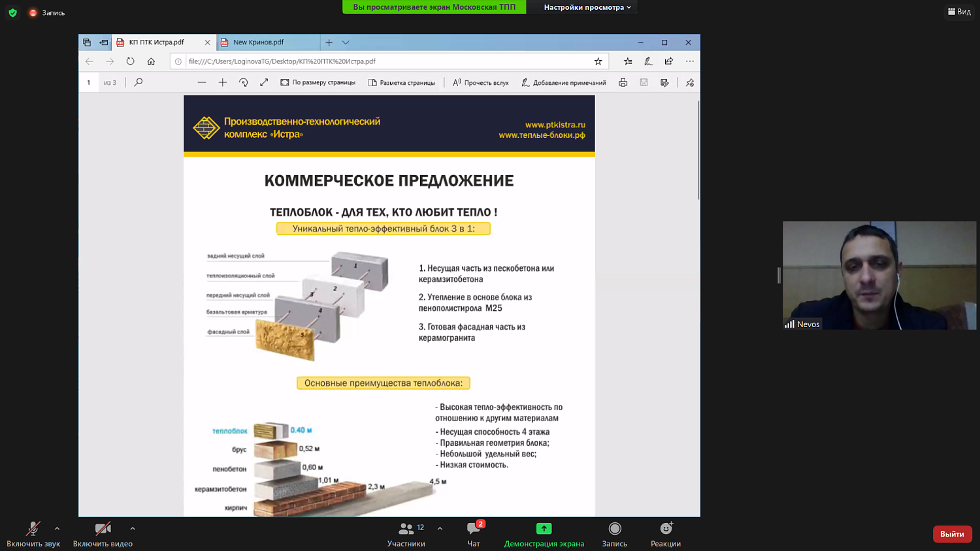The image size is (980, 551).
Task: Open the Реакции reactions menu
Action: pyautogui.click(x=666, y=534)
